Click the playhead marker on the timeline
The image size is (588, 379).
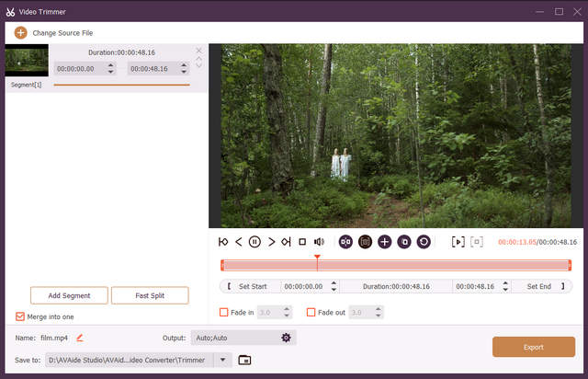[317, 259]
